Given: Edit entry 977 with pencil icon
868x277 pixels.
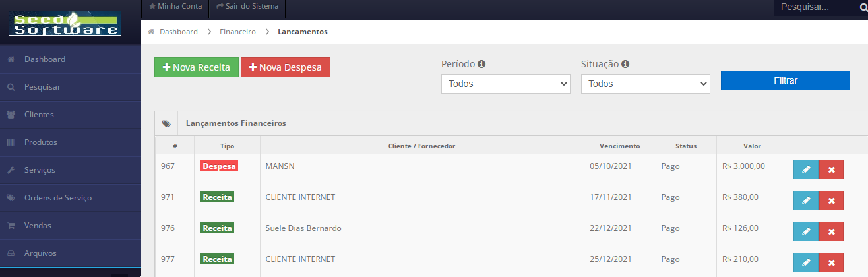Looking at the screenshot, I should 805,262.
